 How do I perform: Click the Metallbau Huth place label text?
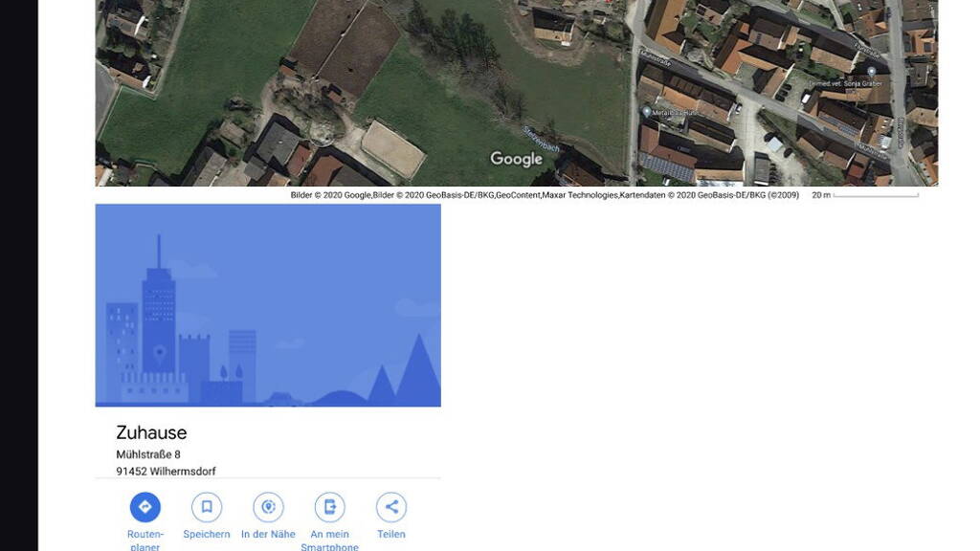[x=675, y=112]
